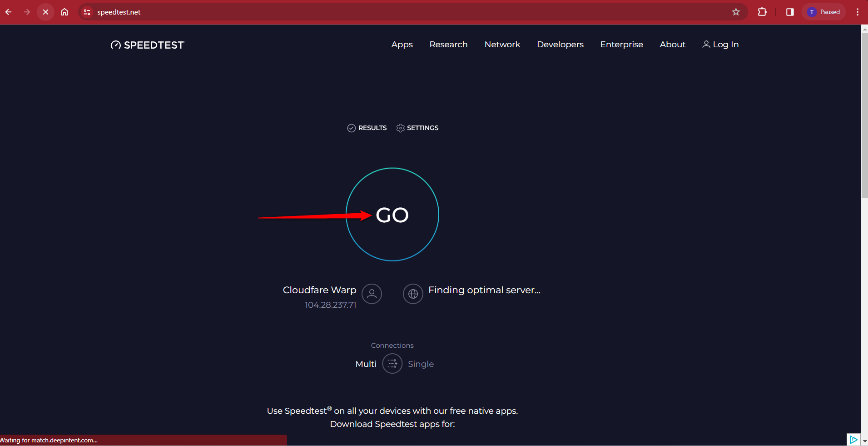
Task: Open the Results checkmark icon
Action: pyautogui.click(x=352, y=128)
